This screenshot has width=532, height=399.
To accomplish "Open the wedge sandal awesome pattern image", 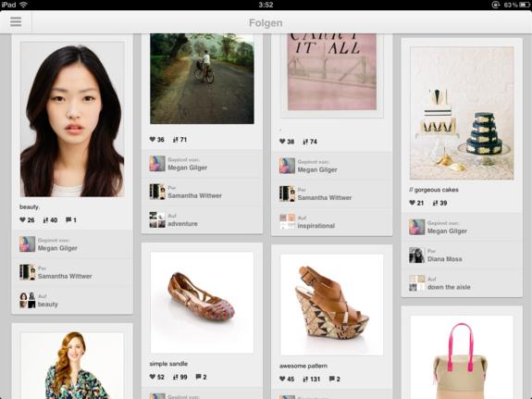I will [332, 305].
